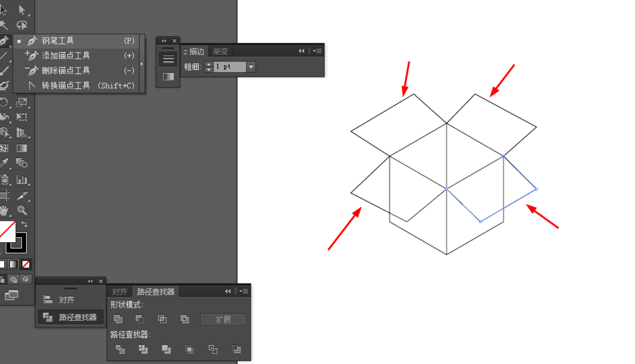Select the Lasso tool in toolbar
The height and width of the screenshot is (364, 635).
point(22,25)
